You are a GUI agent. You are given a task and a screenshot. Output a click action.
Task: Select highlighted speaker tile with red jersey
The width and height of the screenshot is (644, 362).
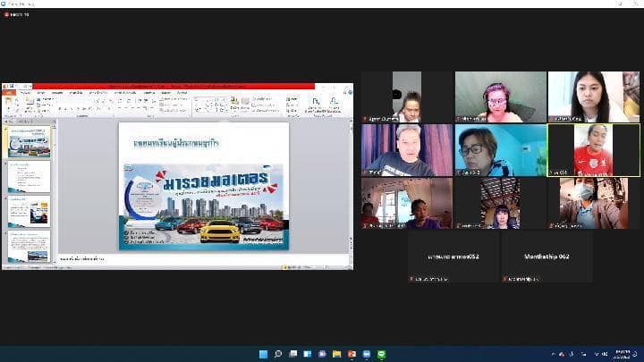[593, 149]
